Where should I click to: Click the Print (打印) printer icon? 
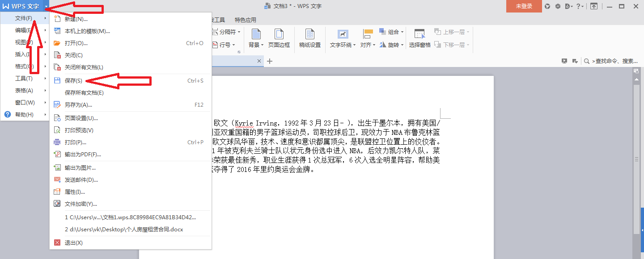(57, 142)
